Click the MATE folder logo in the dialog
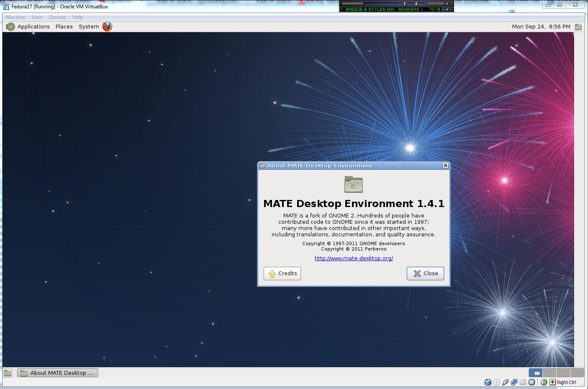This screenshot has height=389, width=588. pyautogui.click(x=354, y=184)
